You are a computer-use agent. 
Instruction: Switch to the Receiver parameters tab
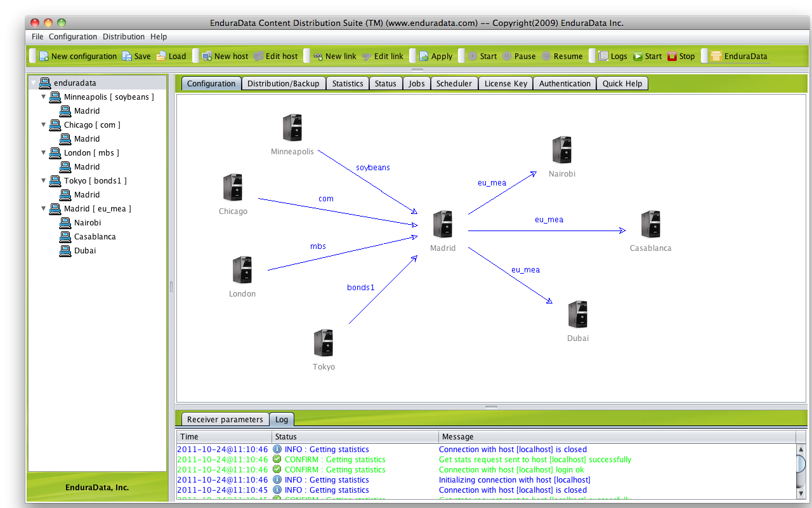225,419
